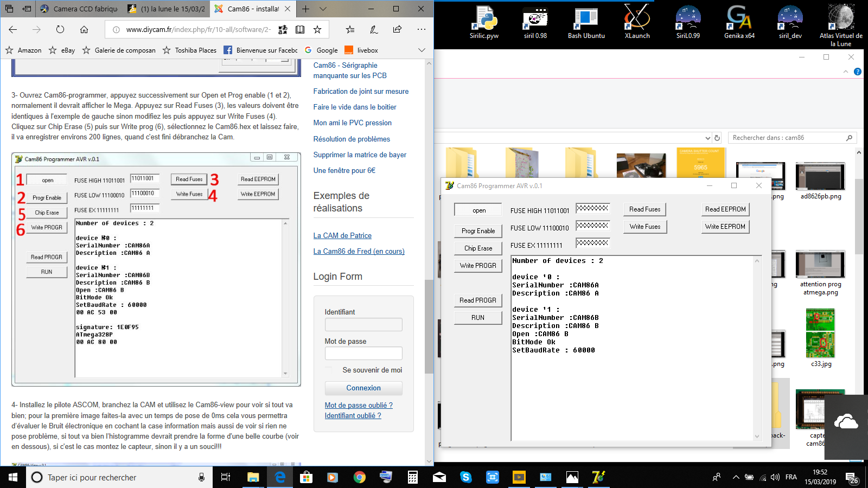The width and height of the screenshot is (868, 488).
Task: Refresh the Explorer folder view
Action: (717, 138)
